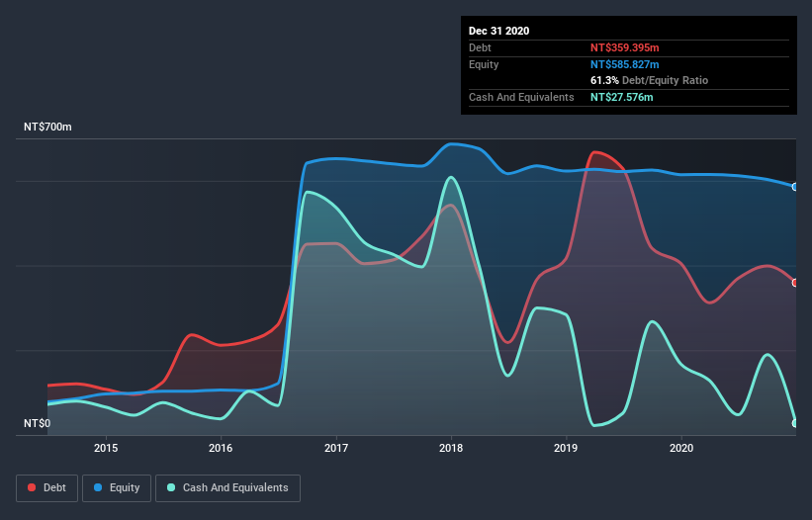Click the 61.3% Debt/Equity Ratio text
The height and width of the screenshot is (520, 812).
pos(650,81)
